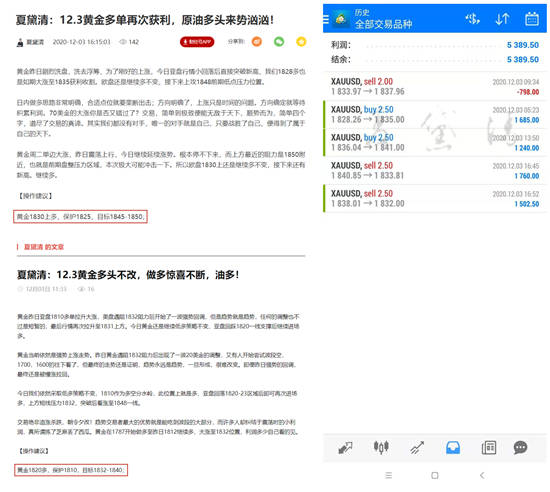
Task: Tap the sort arrows icon
Action: [502, 19]
